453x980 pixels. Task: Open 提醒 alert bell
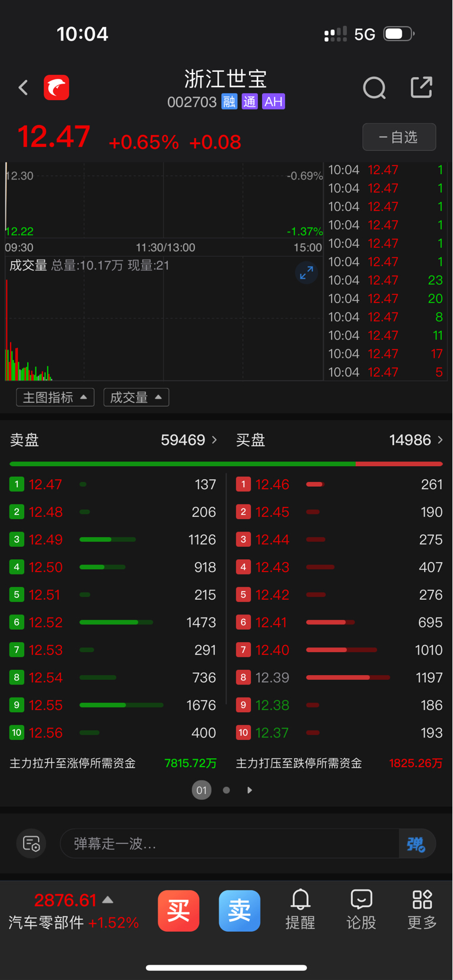(x=300, y=909)
